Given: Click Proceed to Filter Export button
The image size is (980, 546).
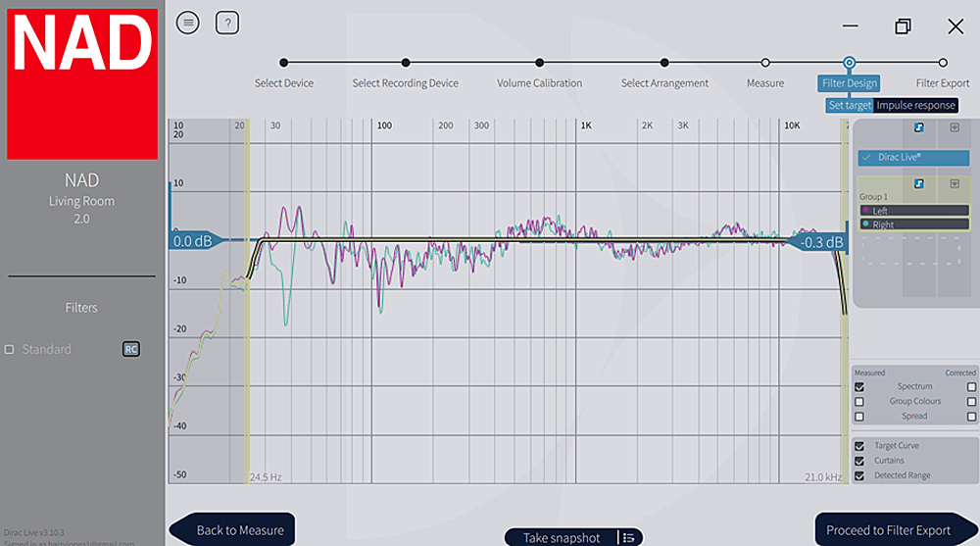Looking at the screenshot, I should [x=897, y=529].
